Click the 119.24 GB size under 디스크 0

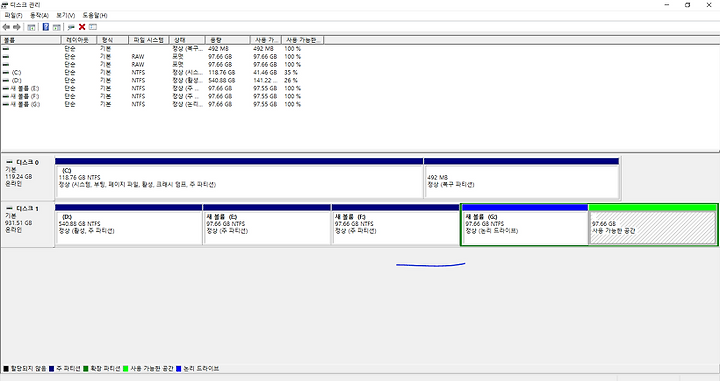click(x=19, y=177)
